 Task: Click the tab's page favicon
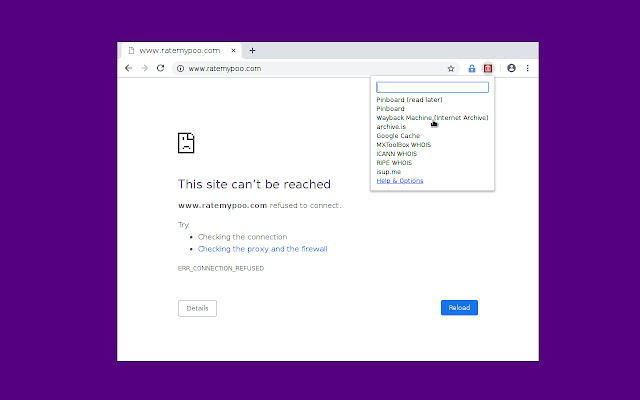pyautogui.click(x=131, y=51)
